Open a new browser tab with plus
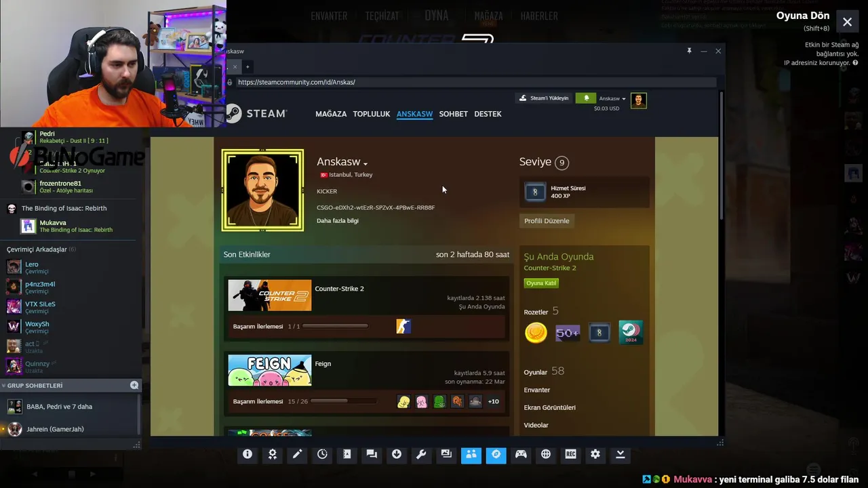The image size is (868, 488). pyautogui.click(x=248, y=66)
